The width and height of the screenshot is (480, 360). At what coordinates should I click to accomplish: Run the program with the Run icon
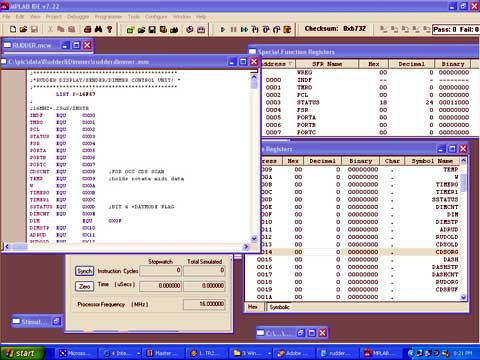point(223,30)
